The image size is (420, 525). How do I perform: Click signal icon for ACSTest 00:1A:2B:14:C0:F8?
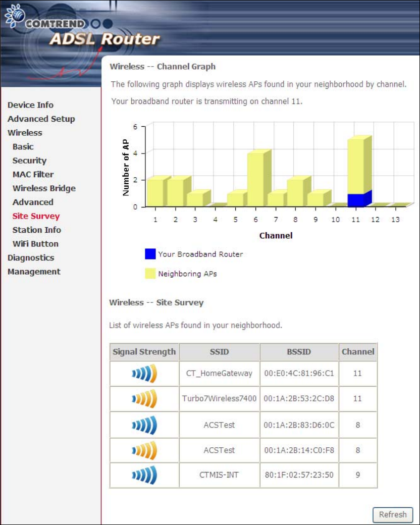pyautogui.click(x=144, y=450)
